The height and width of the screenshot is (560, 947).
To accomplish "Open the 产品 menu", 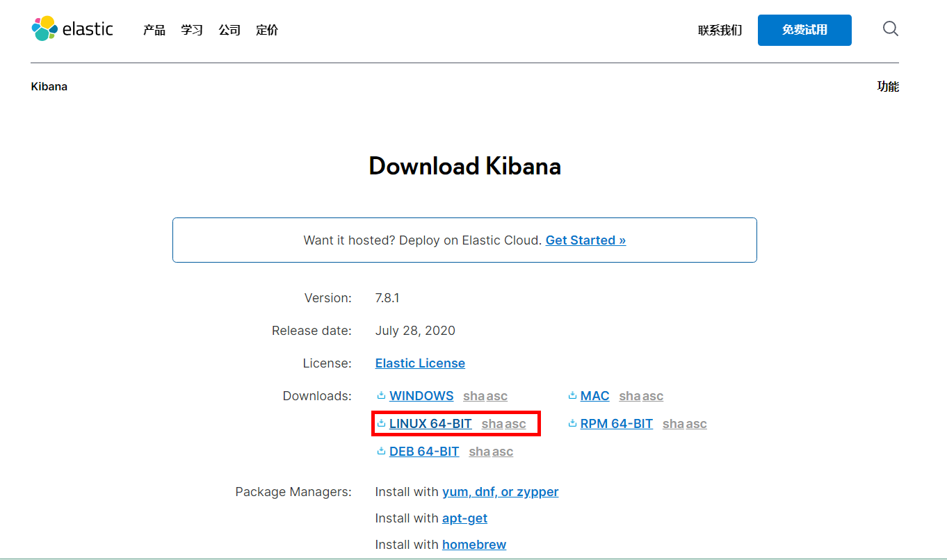I will (x=154, y=30).
